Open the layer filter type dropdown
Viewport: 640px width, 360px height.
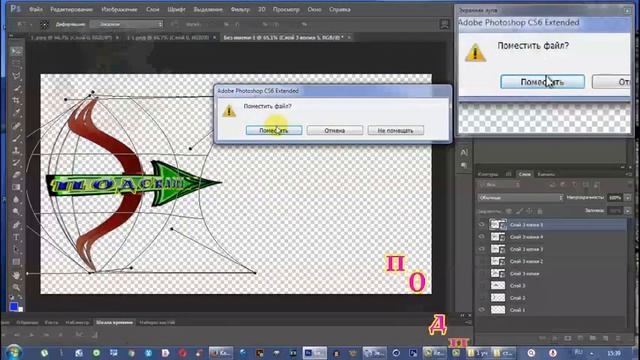[x=500, y=185]
